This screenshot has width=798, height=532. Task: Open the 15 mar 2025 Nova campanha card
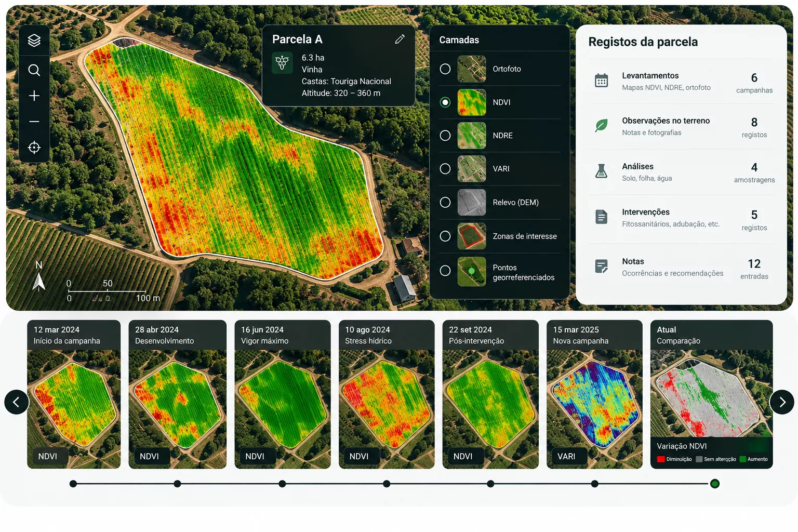pyautogui.click(x=594, y=394)
